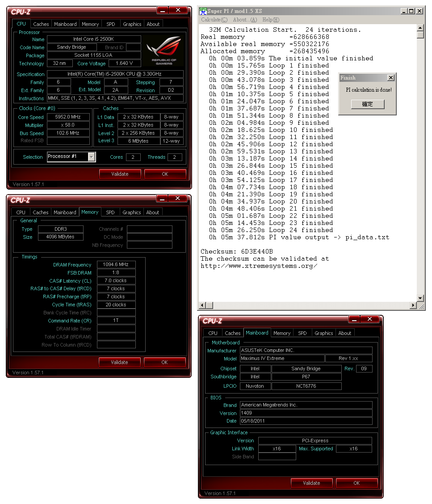432x504 pixels.
Task: Minimize the top CPU-Z window
Action: 163,11
